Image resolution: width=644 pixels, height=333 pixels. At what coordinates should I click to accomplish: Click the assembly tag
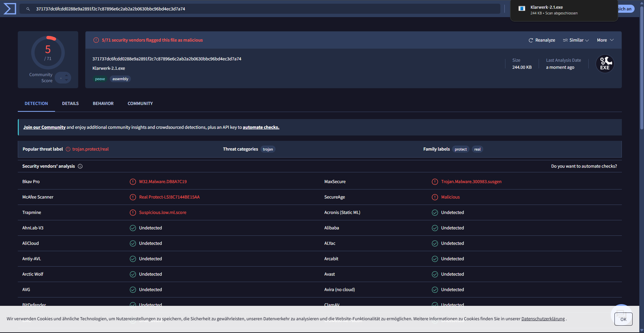(x=120, y=79)
